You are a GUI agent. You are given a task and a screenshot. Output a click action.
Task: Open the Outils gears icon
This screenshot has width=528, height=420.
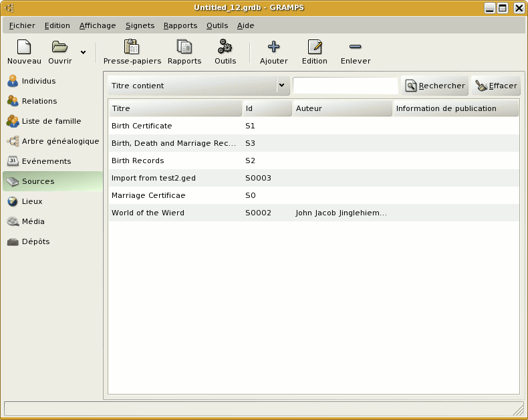225,47
